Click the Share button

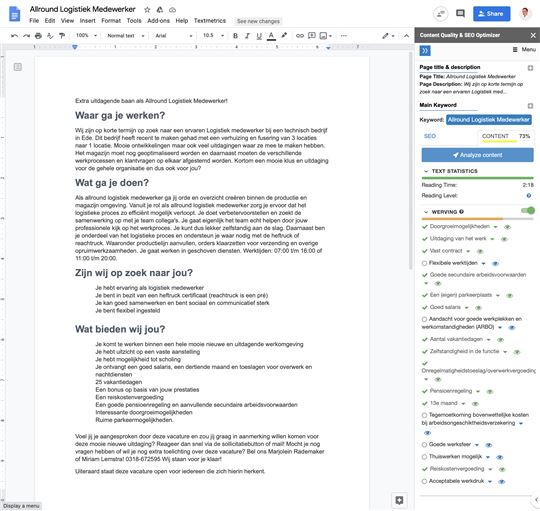pos(491,14)
